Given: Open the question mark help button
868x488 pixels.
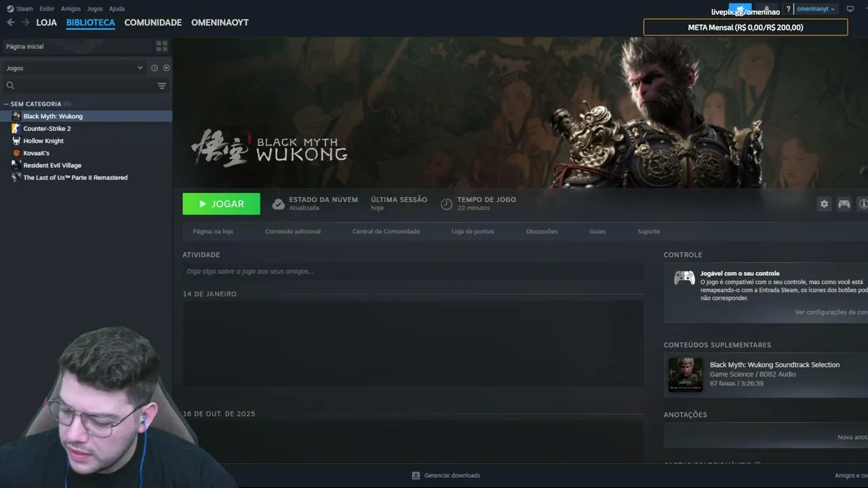Looking at the screenshot, I should coord(788,9).
